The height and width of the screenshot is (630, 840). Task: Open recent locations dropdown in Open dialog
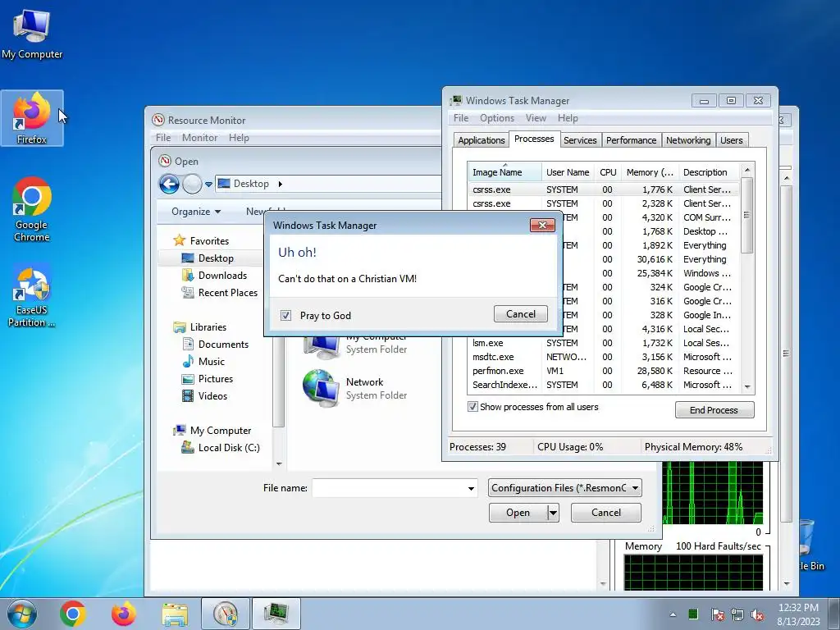tap(208, 185)
